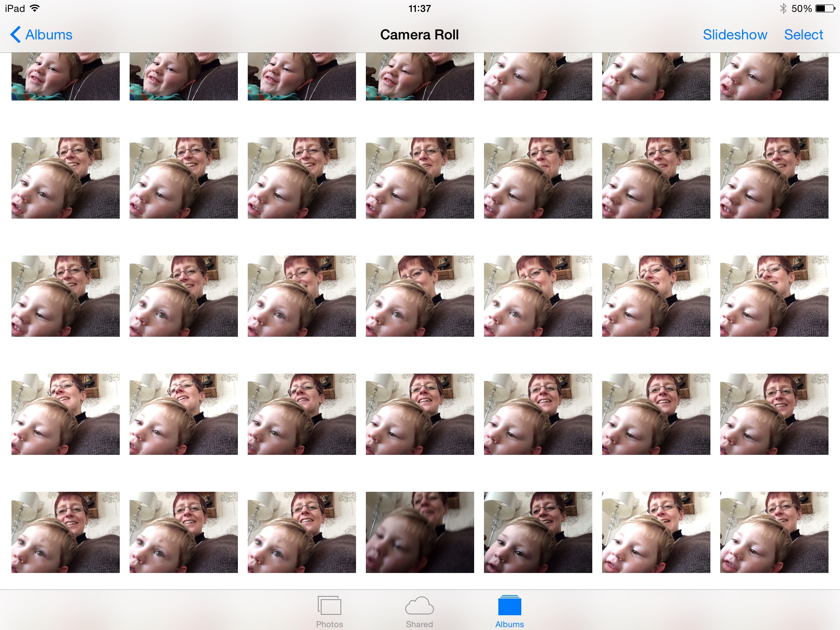Go back to Albums list

(48, 35)
